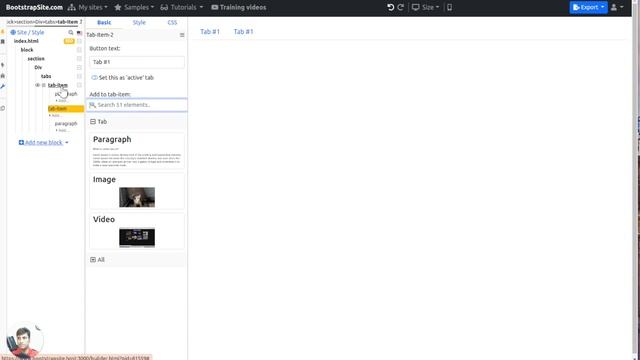Click the Site / Style globe link
This screenshot has width=640, height=360.
coord(27,32)
